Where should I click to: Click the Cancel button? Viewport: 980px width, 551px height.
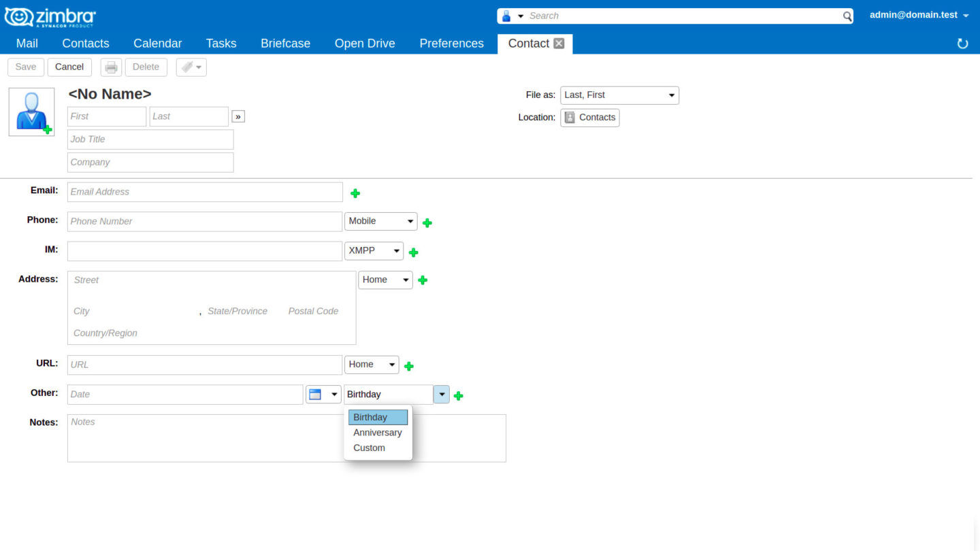tap(69, 67)
